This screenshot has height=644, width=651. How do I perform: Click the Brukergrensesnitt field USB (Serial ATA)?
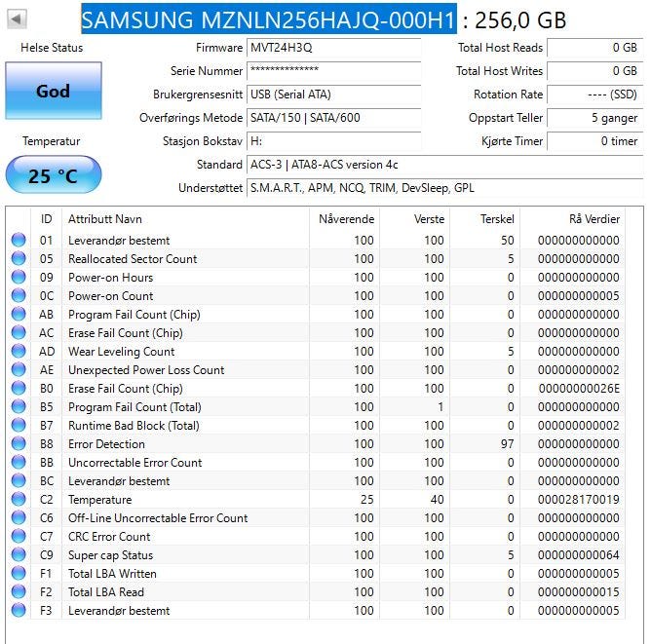click(334, 95)
